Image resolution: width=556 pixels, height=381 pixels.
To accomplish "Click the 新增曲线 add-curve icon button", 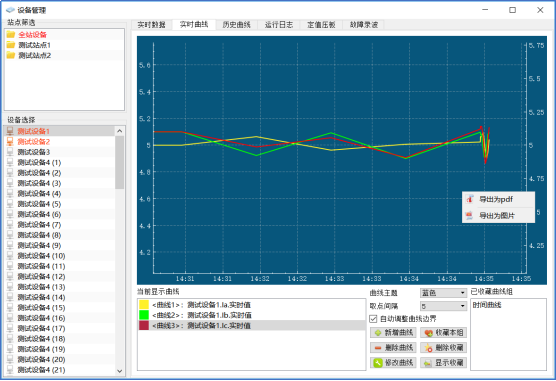I will pos(393,333).
